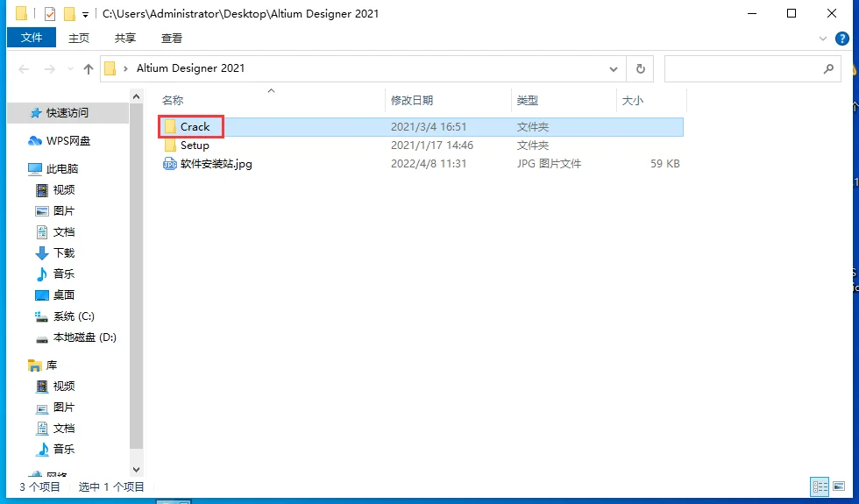Click the Help question mark icon
Screen dimensions: 859x504
tap(842, 39)
